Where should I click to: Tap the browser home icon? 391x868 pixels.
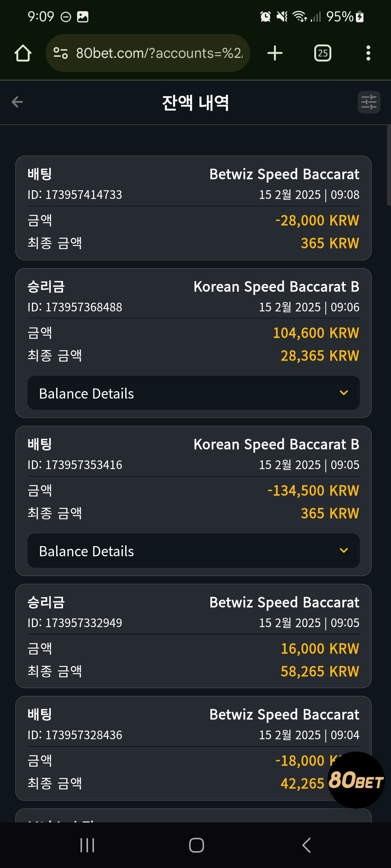[23, 53]
